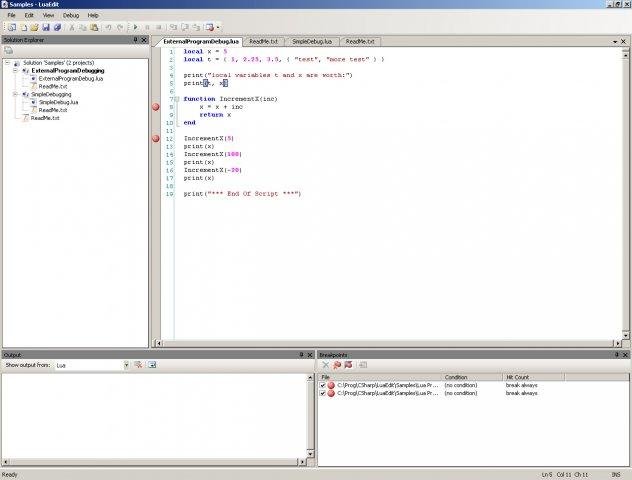Viewport: 632px width, 480px height.
Task: Switch to last ReadMe.txt editor tab
Action: pyautogui.click(x=360, y=42)
